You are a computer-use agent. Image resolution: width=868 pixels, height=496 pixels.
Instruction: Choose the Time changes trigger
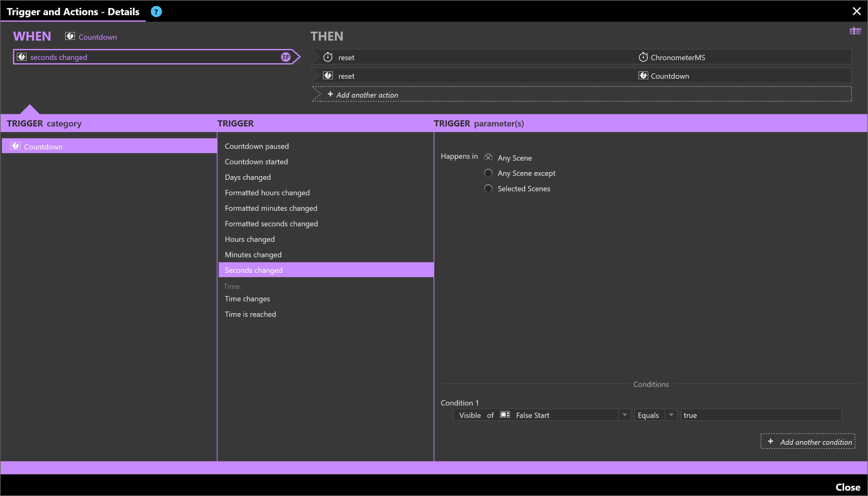[x=326, y=299]
